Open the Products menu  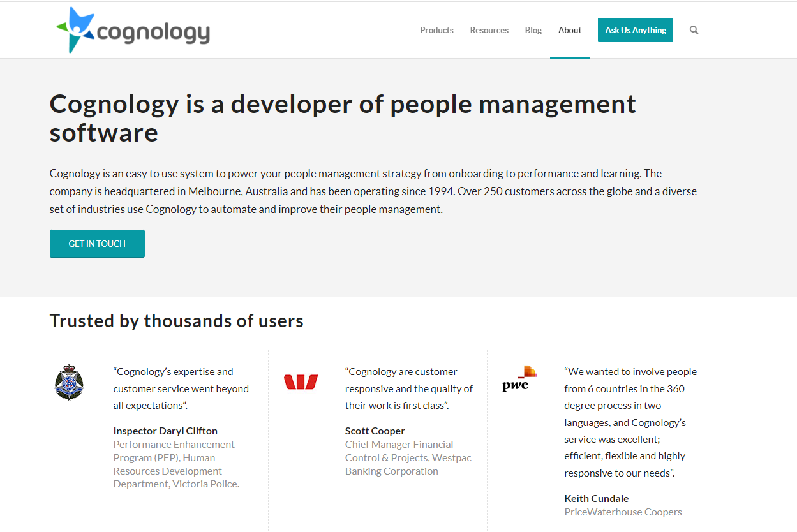point(436,30)
